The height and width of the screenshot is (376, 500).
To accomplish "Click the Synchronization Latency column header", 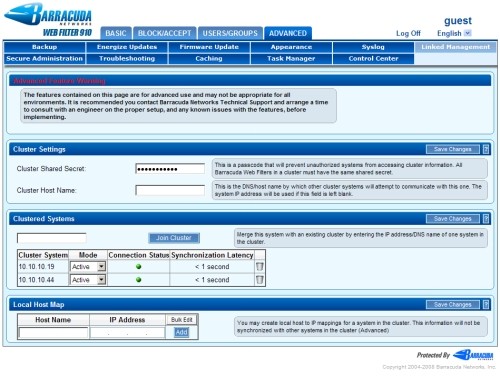I will [x=212, y=255].
